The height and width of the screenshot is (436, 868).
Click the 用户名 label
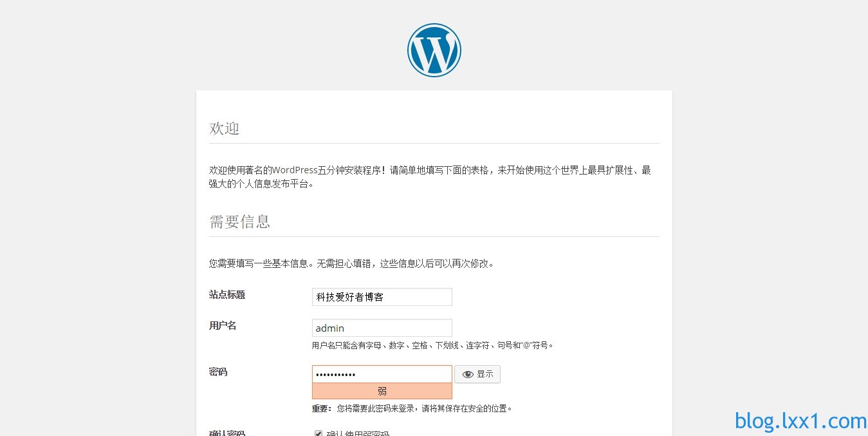[223, 325]
